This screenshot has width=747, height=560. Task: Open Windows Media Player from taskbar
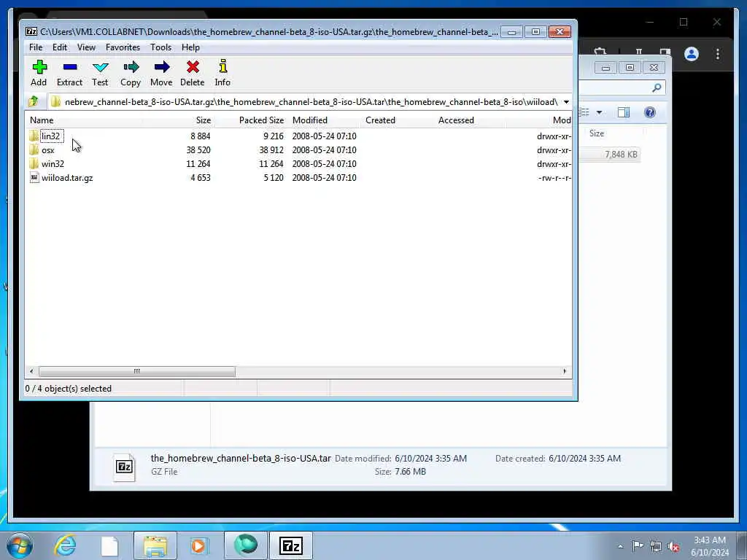[198, 545]
